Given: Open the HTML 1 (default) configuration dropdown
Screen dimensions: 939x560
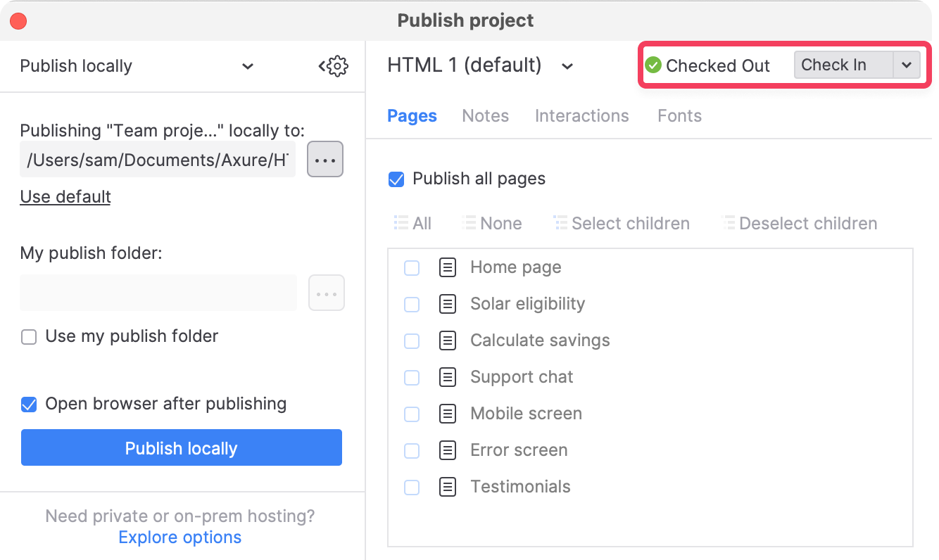Looking at the screenshot, I should [x=567, y=66].
